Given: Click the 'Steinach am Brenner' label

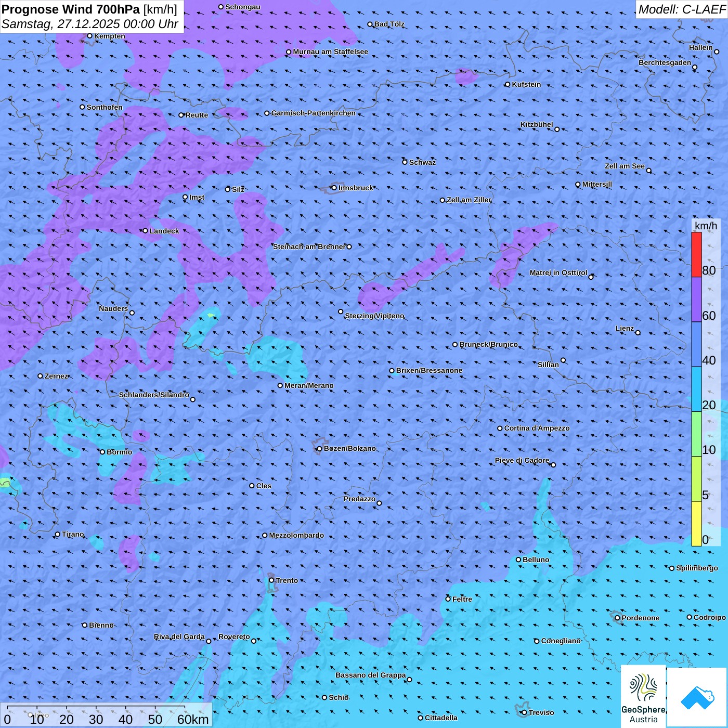Looking at the screenshot, I should [309, 246].
